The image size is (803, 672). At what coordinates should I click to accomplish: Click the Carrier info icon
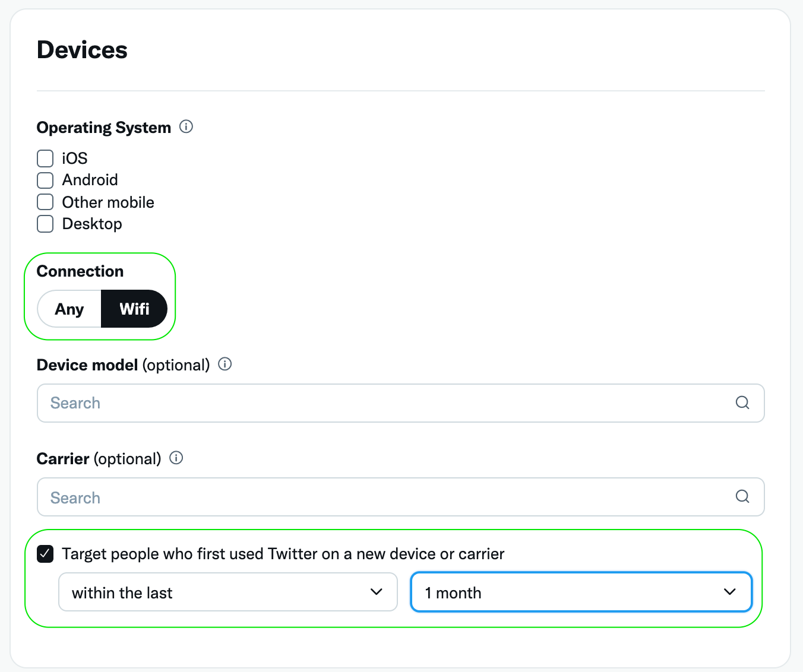tap(176, 458)
